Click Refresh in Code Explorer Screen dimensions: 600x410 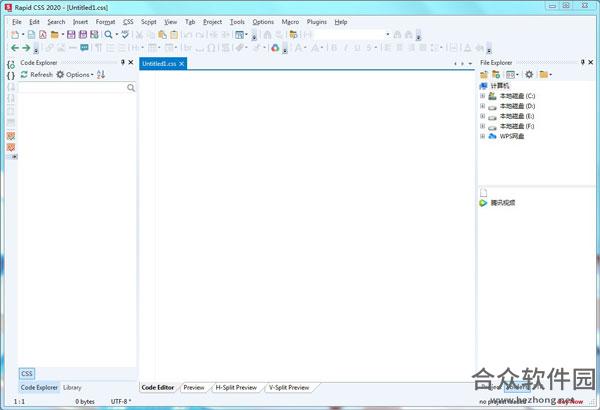tap(37, 75)
